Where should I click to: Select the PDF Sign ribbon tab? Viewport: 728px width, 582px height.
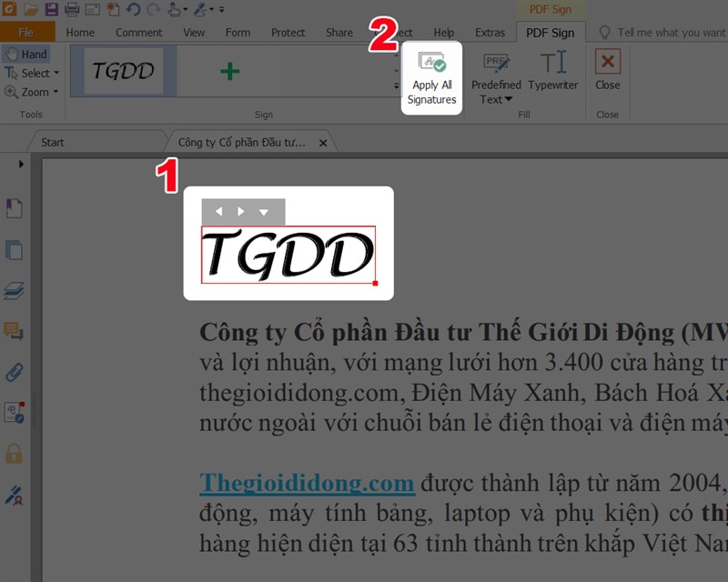click(x=551, y=33)
